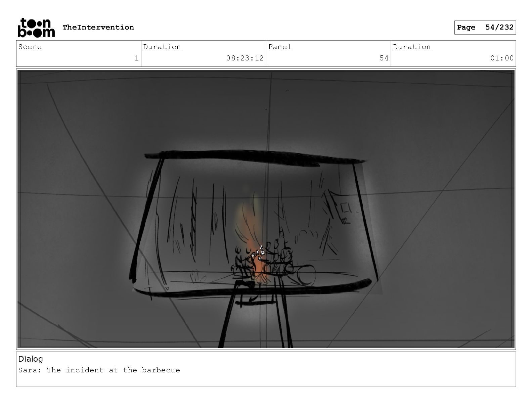The image size is (532, 411).
Task: Select the scene number value 1
Action: click(136, 58)
